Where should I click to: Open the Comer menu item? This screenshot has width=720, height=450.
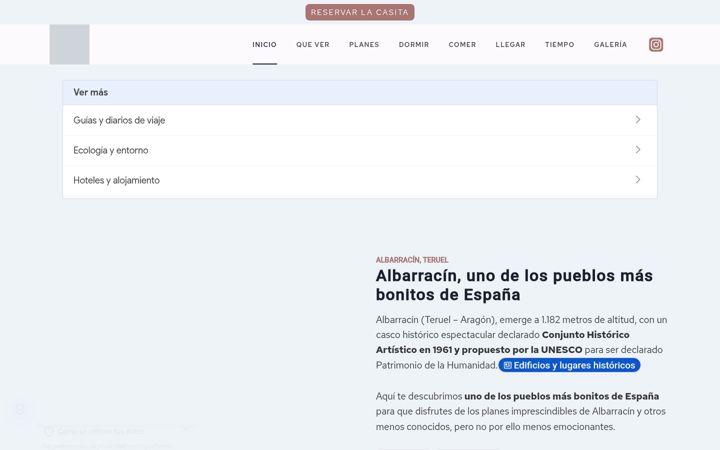tap(462, 45)
